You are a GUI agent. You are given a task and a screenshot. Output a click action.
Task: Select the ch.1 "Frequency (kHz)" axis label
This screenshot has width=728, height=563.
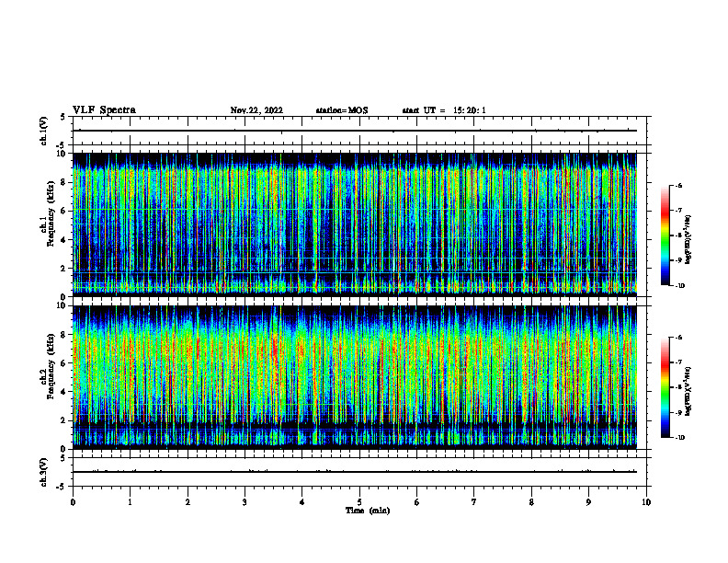(51, 214)
